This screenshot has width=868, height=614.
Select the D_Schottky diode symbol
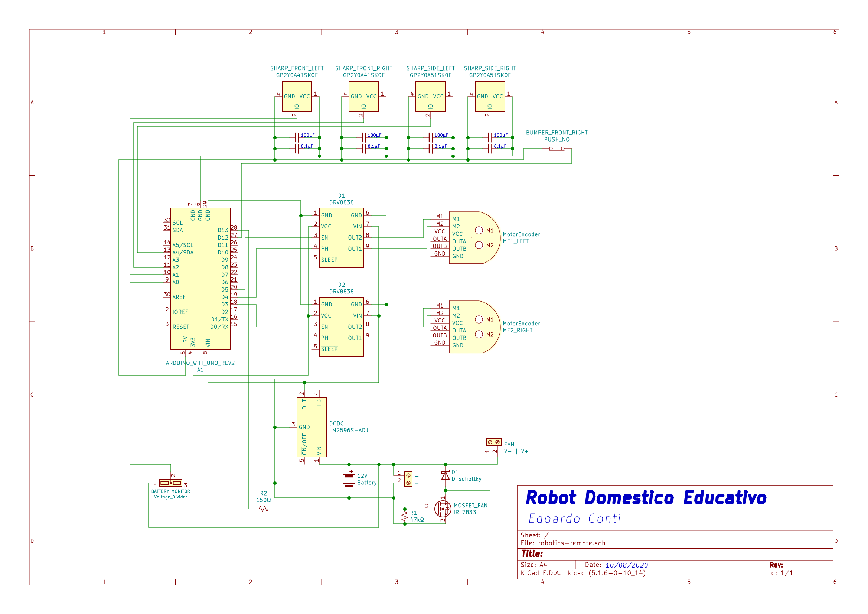tap(446, 475)
